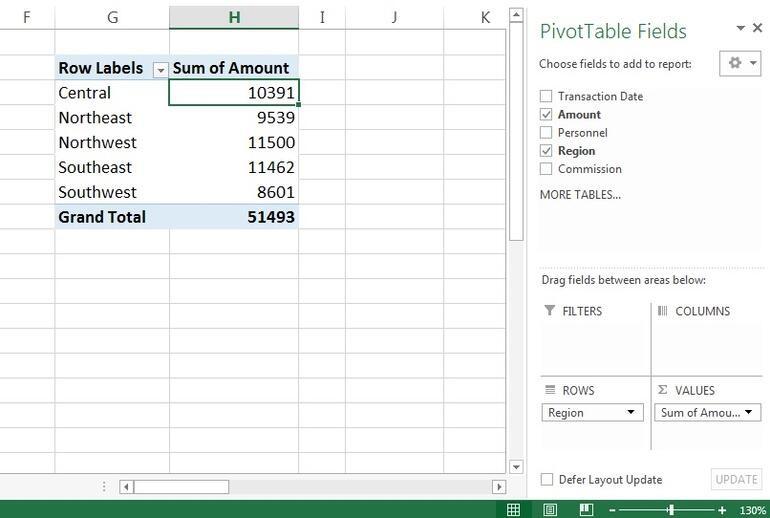Select the cell with value 9539

pos(234,117)
